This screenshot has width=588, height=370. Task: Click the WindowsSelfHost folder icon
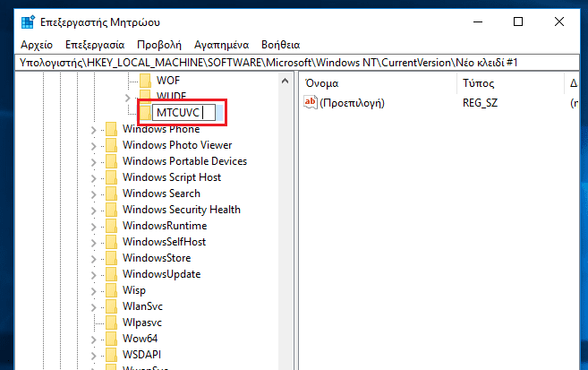click(111, 242)
